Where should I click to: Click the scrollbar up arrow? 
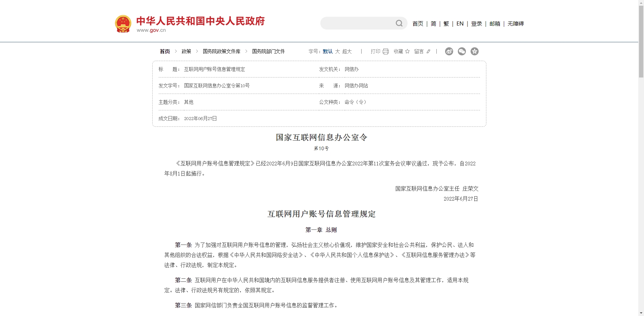pyautogui.click(x=641, y=3)
